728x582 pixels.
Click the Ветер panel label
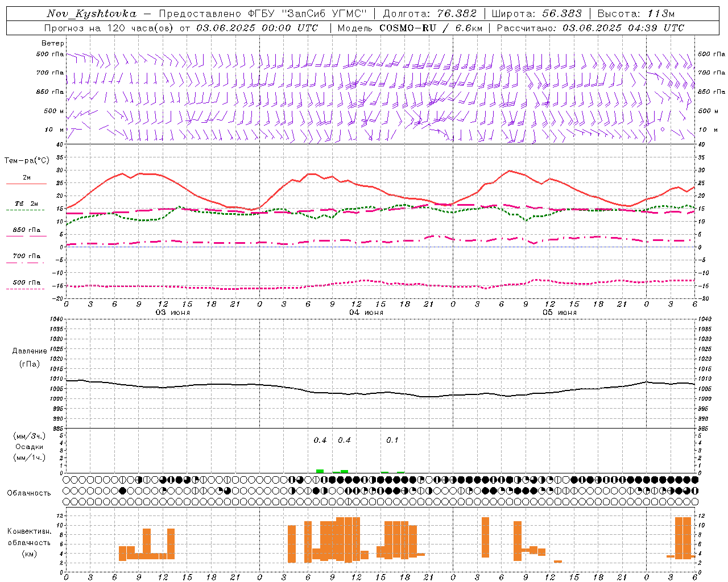(x=53, y=43)
